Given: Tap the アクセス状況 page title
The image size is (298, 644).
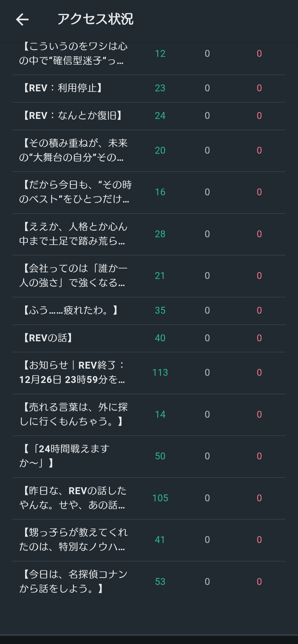Looking at the screenshot, I should 95,19.
